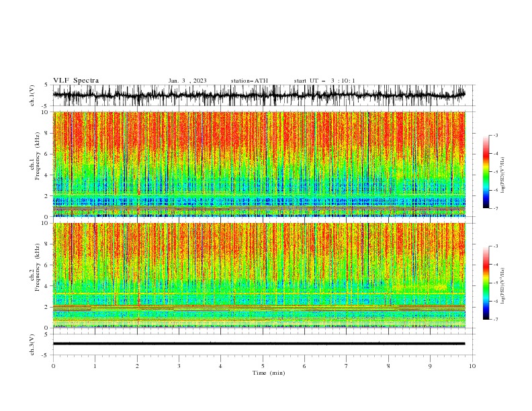Click time axis tick label '10'
This screenshot has height=411, width=532.
[472, 366]
